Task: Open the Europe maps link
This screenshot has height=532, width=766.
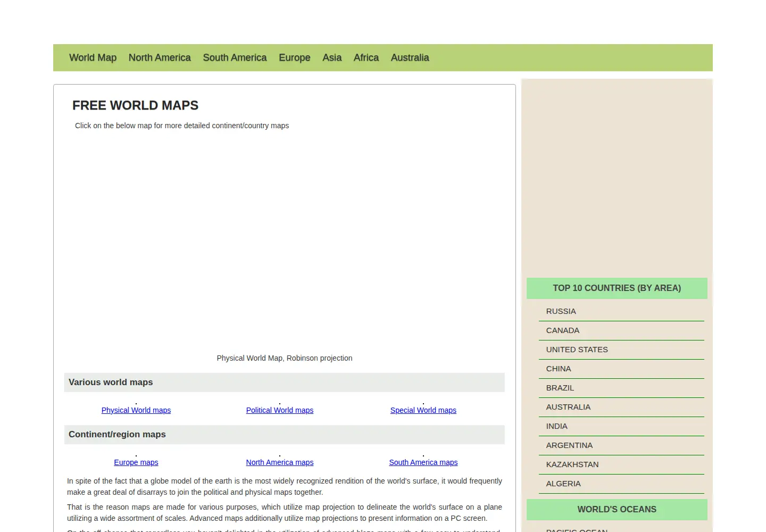Action: coord(136,462)
